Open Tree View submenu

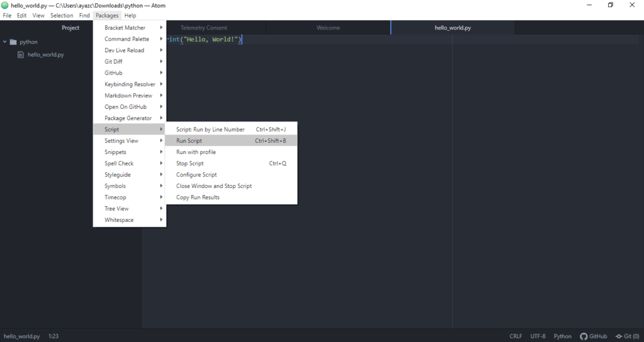(130, 209)
